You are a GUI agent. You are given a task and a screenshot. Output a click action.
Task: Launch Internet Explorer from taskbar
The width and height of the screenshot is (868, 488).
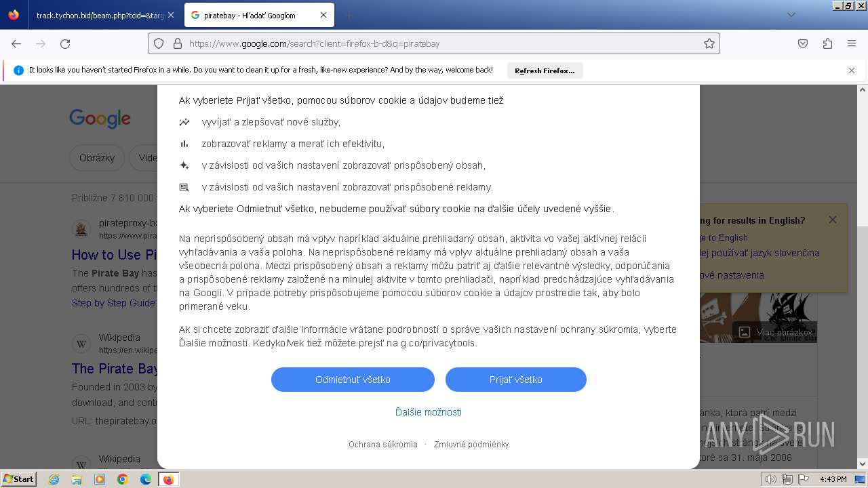[x=54, y=479]
